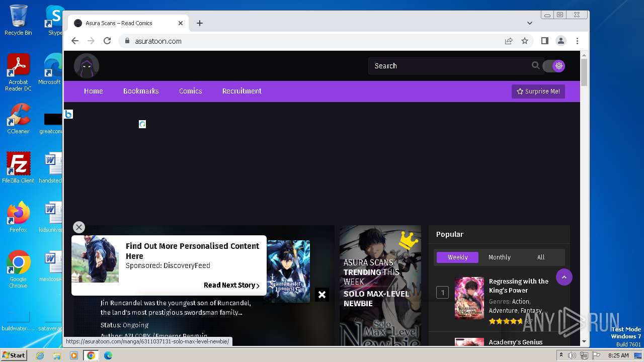Open the Bookmarks menu item
Screen dimensions: 644x362
coord(141,91)
